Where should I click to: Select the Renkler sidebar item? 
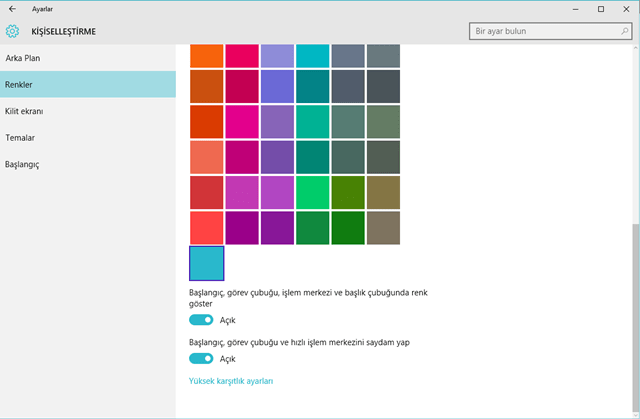pos(88,84)
